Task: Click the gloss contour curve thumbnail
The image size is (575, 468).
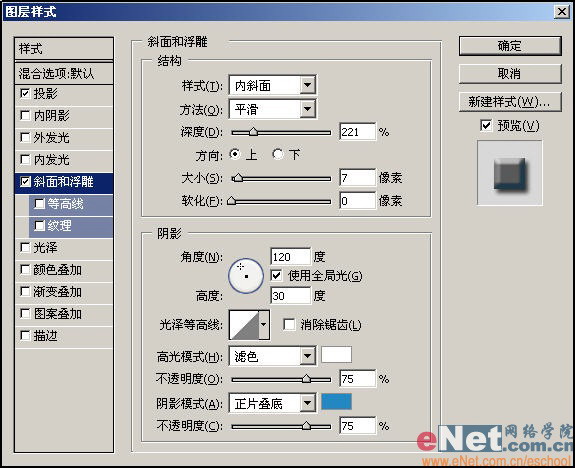Action: pyautogui.click(x=244, y=325)
